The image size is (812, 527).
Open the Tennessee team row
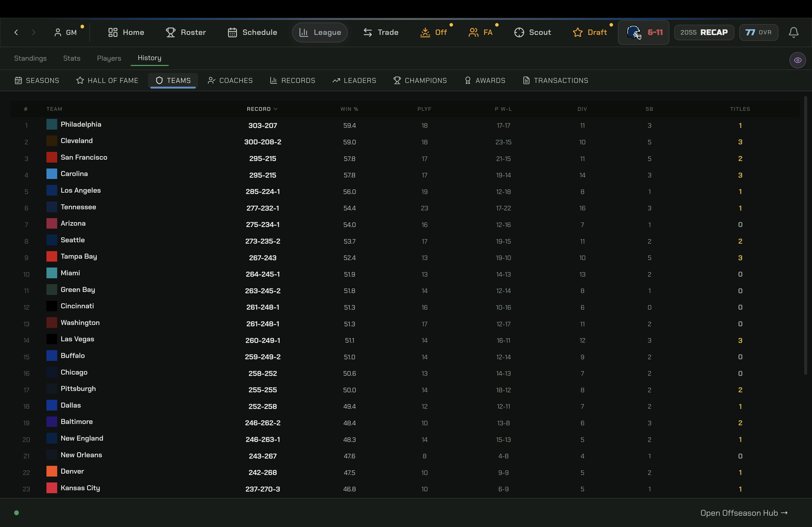point(405,208)
